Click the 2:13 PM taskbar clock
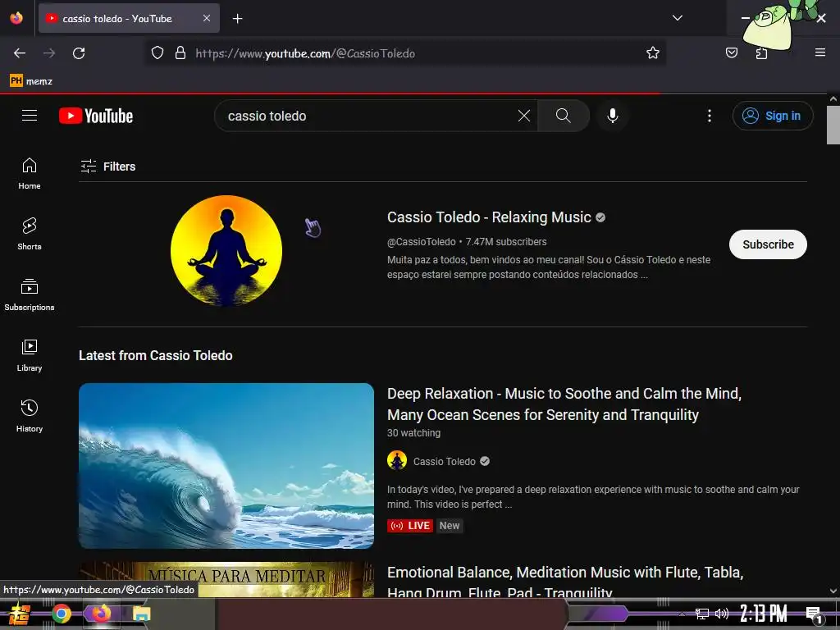 (x=763, y=614)
